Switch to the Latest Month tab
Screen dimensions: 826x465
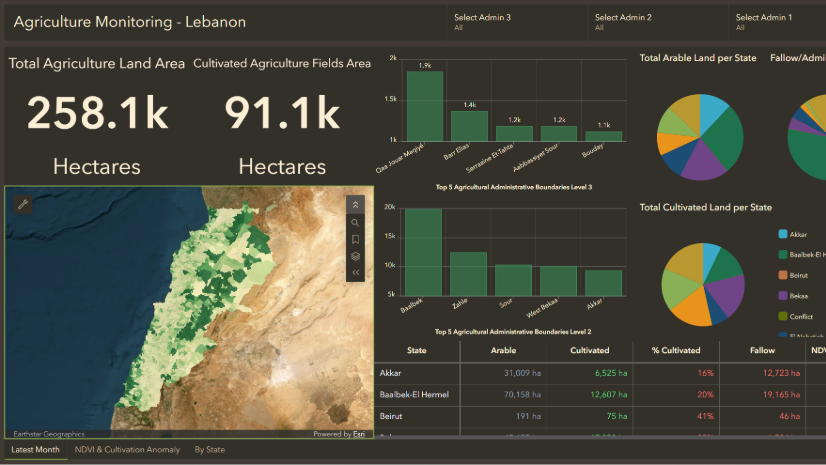[35, 450]
